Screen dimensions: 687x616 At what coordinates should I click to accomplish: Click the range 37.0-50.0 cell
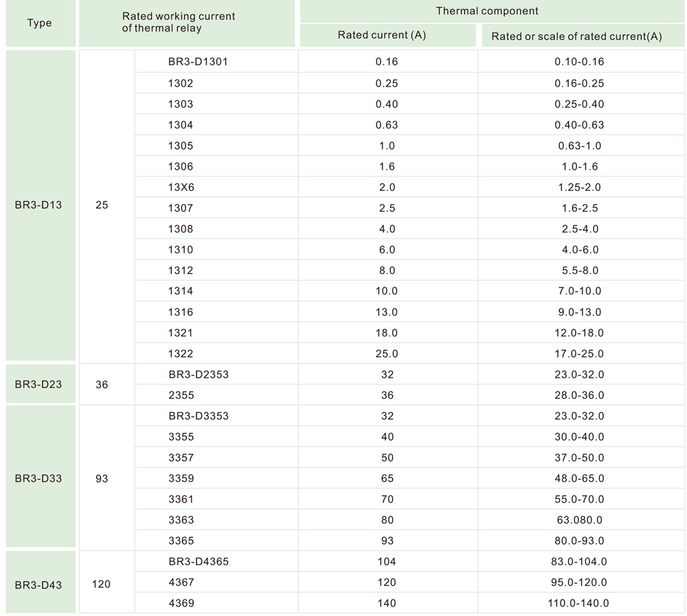(581, 457)
